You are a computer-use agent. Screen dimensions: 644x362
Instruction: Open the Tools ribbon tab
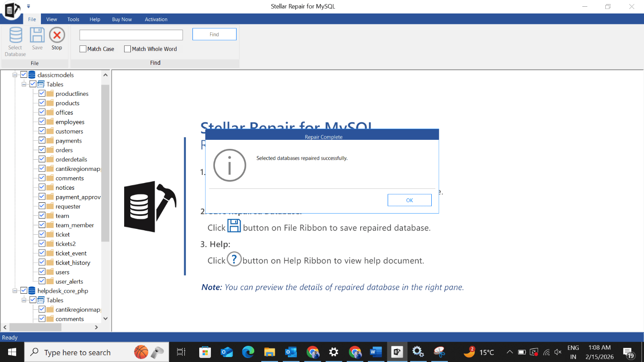73,19
